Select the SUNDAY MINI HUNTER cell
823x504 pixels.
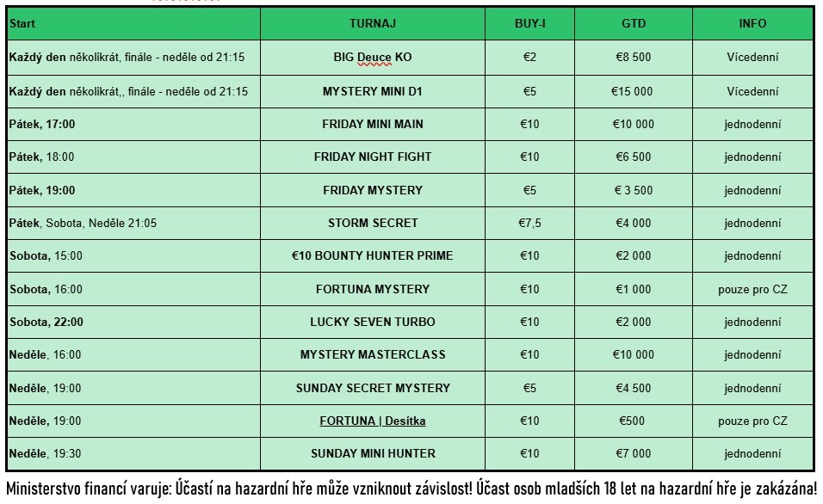pos(372,453)
